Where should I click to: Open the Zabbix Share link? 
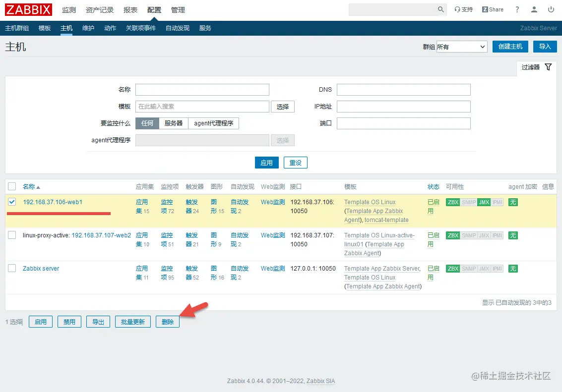[493, 10]
